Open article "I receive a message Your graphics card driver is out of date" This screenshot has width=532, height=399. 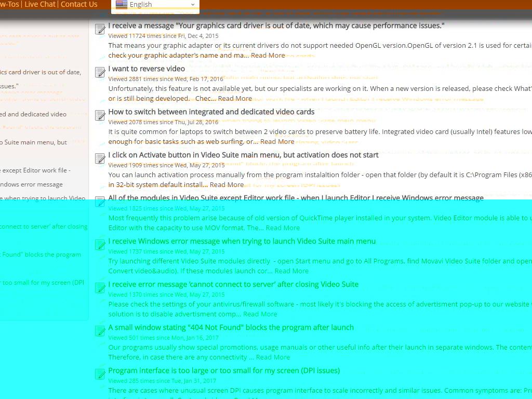276,25
